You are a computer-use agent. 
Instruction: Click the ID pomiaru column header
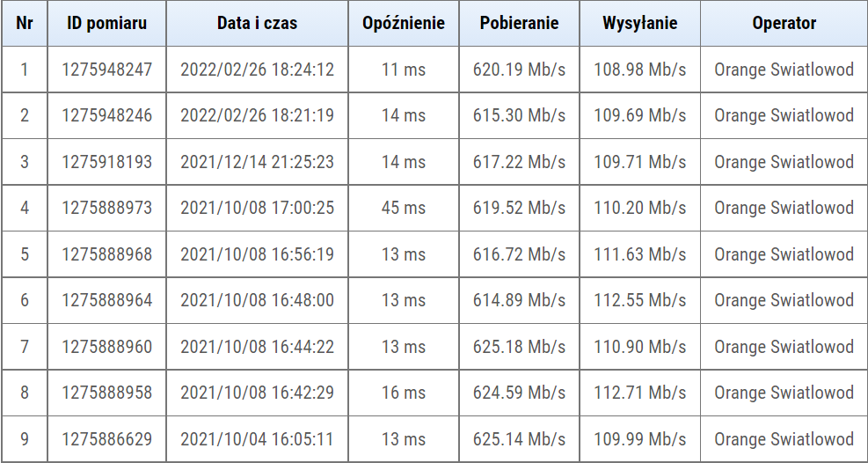click(x=106, y=24)
